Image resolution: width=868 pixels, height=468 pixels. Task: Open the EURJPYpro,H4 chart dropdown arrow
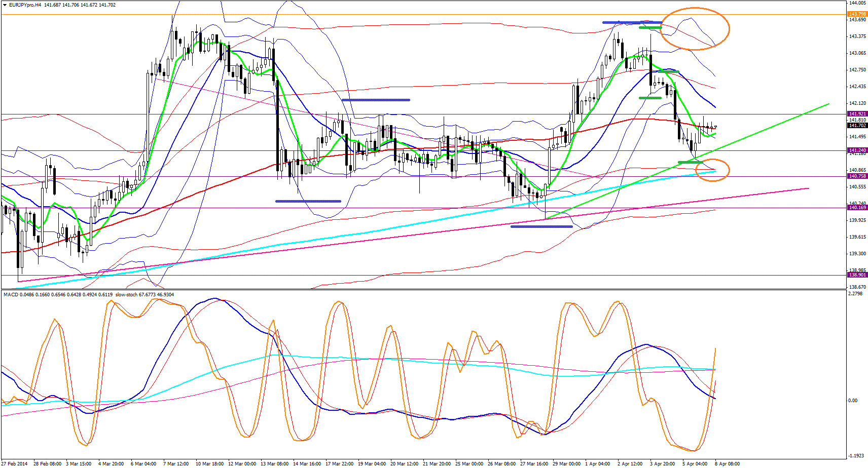pos(5,5)
